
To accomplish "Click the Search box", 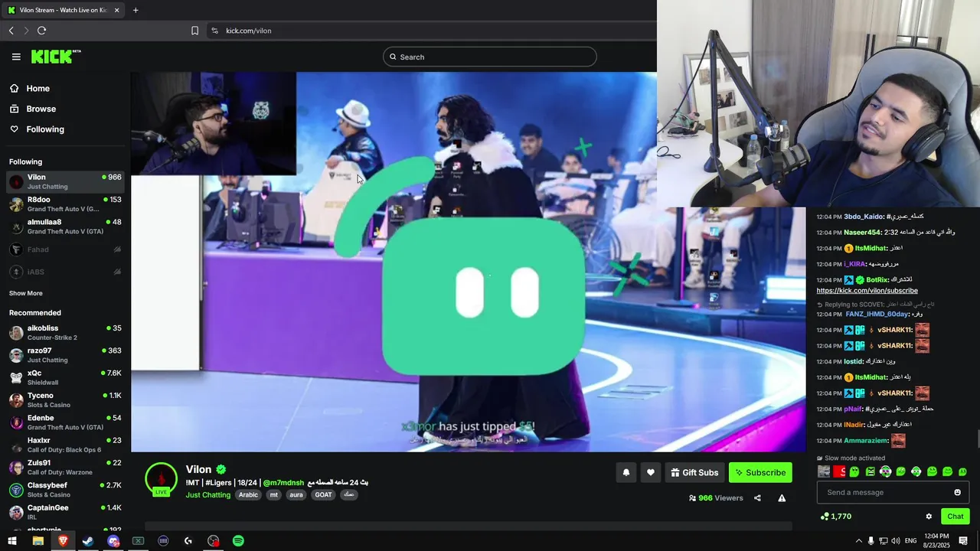I will 490,57.
